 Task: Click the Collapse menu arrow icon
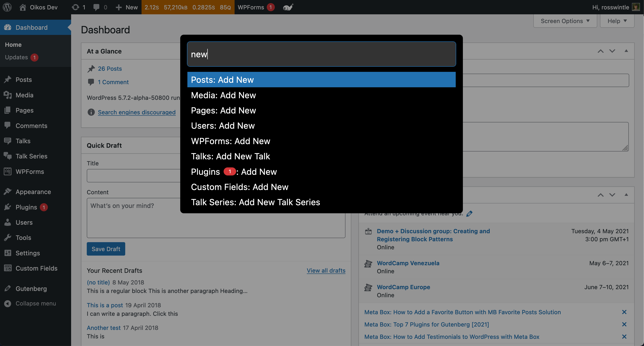click(8, 303)
